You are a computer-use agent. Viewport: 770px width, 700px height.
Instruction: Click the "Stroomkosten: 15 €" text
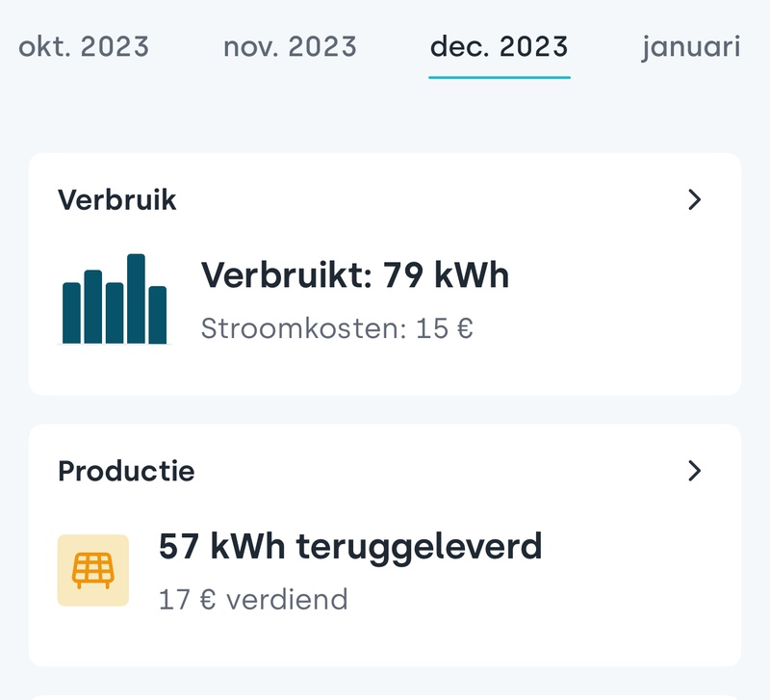(x=337, y=328)
